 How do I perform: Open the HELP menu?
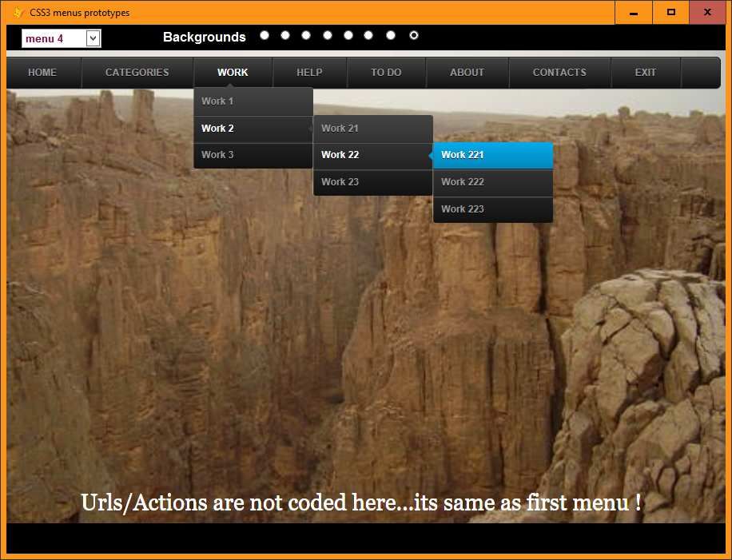point(310,72)
